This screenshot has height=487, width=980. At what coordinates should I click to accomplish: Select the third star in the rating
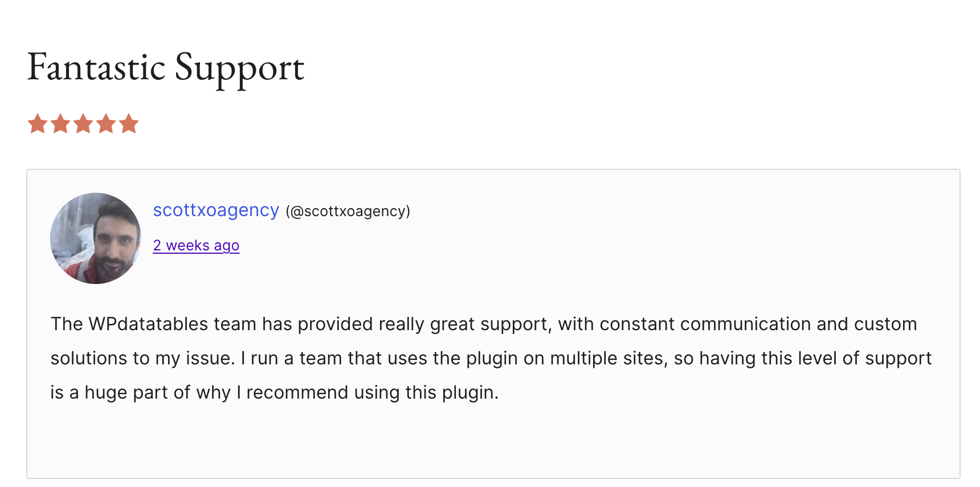[83, 123]
